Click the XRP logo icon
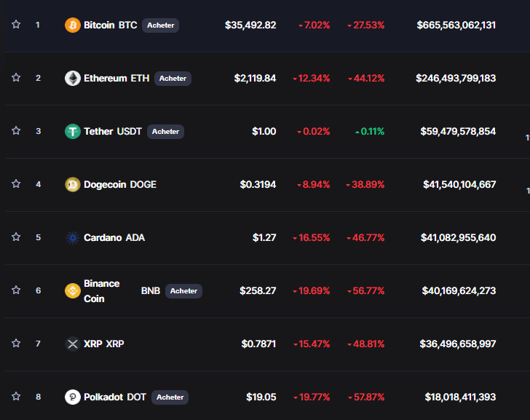The image size is (530, 420). (x=72, y=344)
